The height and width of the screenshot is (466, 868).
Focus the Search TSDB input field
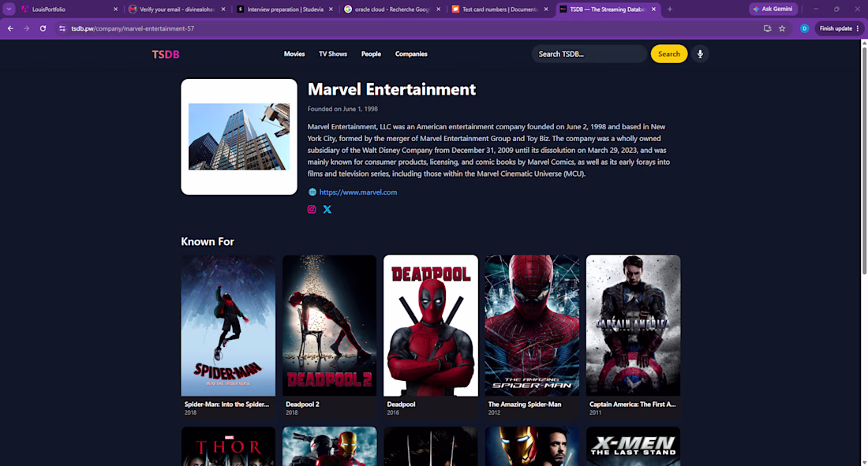pyautogui.click(x=589, y=54)
